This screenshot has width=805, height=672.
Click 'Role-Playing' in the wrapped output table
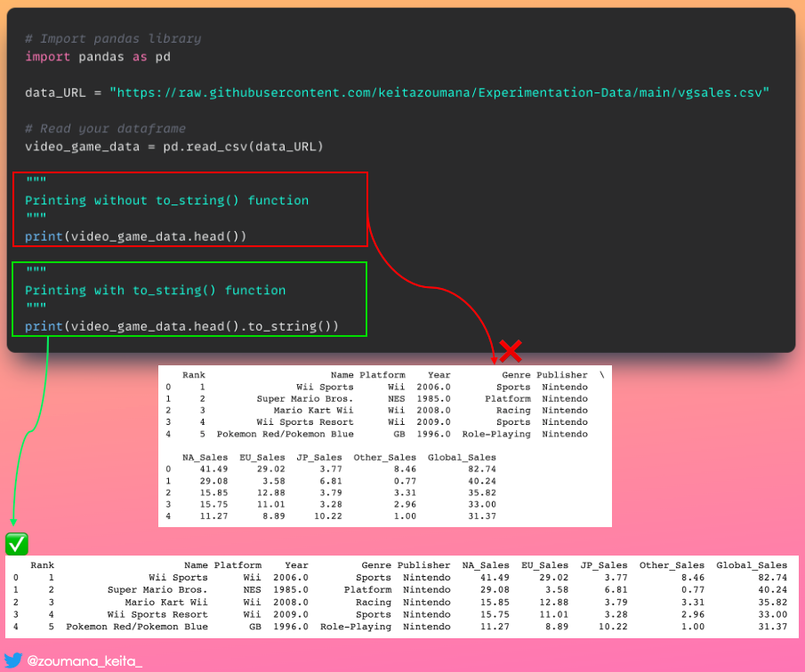[496, 434]
